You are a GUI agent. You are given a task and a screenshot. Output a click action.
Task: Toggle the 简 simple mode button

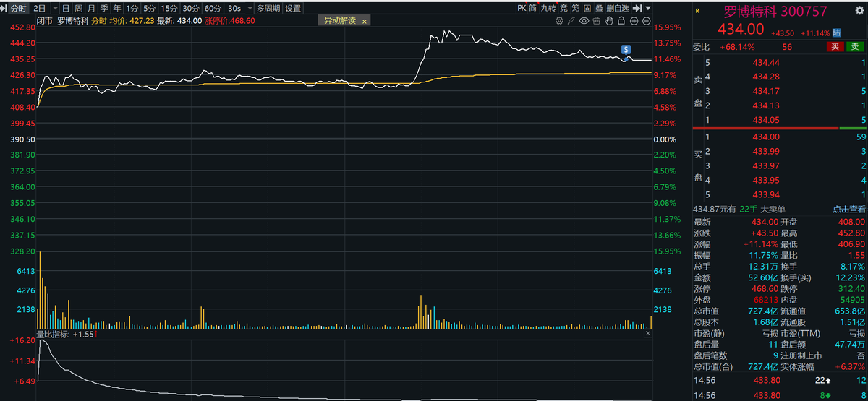pyautogui.click(x=533, y=8)
